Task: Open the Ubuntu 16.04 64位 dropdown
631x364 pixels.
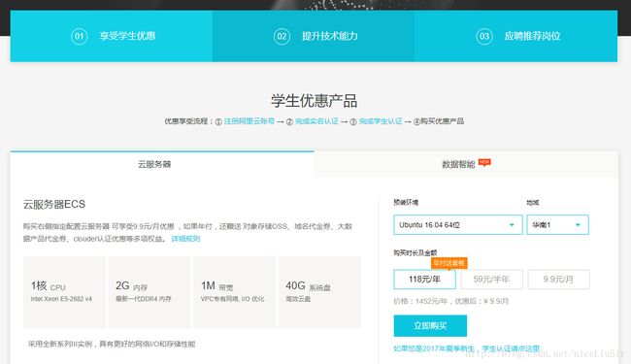Action: [458, 225]
